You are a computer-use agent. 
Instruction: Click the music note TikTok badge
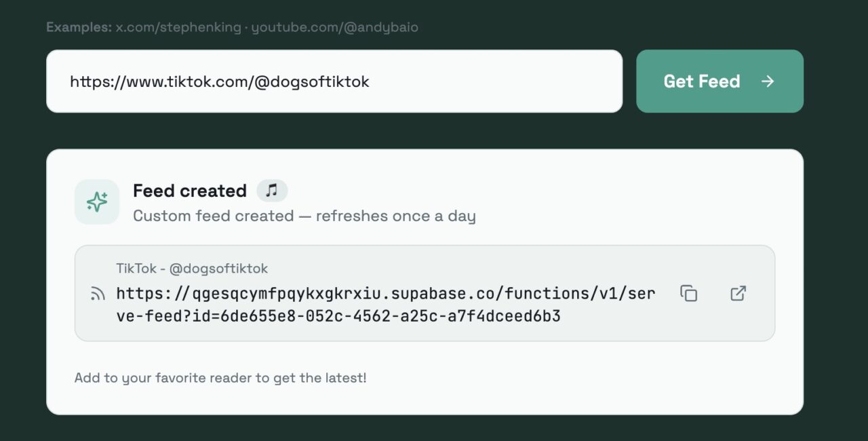click(272, 191)
